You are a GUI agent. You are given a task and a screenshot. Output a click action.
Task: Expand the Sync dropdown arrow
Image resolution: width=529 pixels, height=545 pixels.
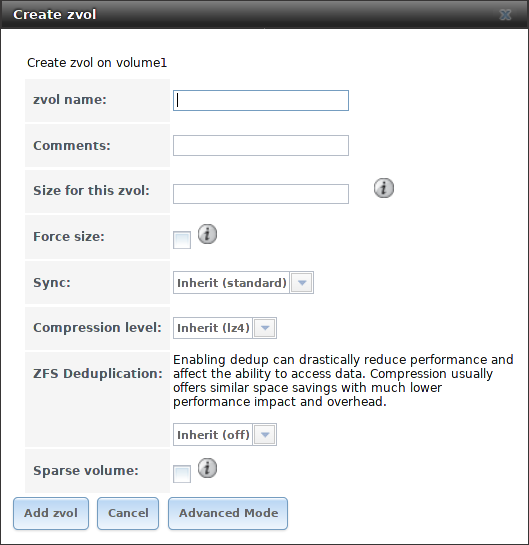pyautogui.click(x=302, y=283)
